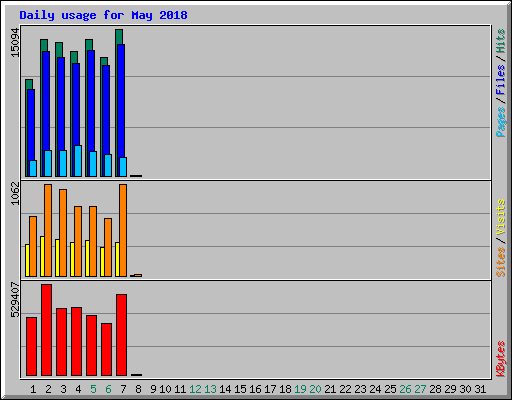This screenshot has width=512, height=400.
Task: Click the orange Sites legend label
Action: [x=501, y=262]
